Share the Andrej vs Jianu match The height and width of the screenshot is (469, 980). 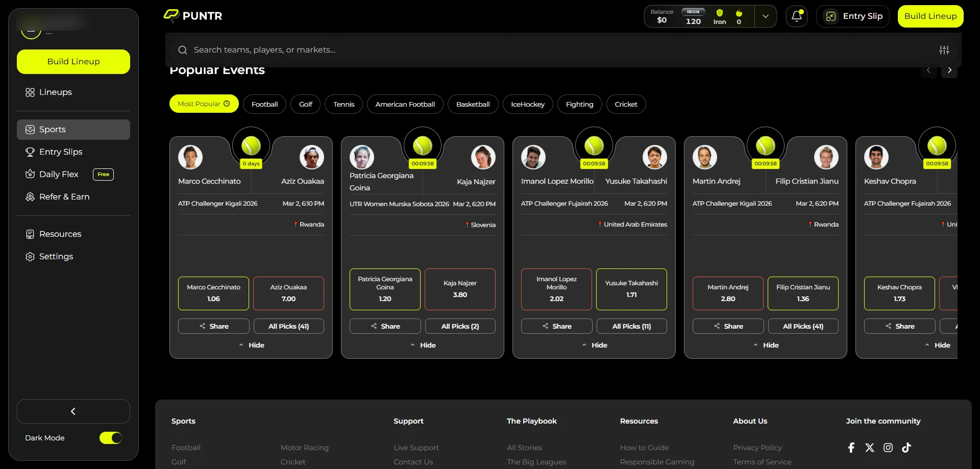pyautogui.click(x=728, y=326)
